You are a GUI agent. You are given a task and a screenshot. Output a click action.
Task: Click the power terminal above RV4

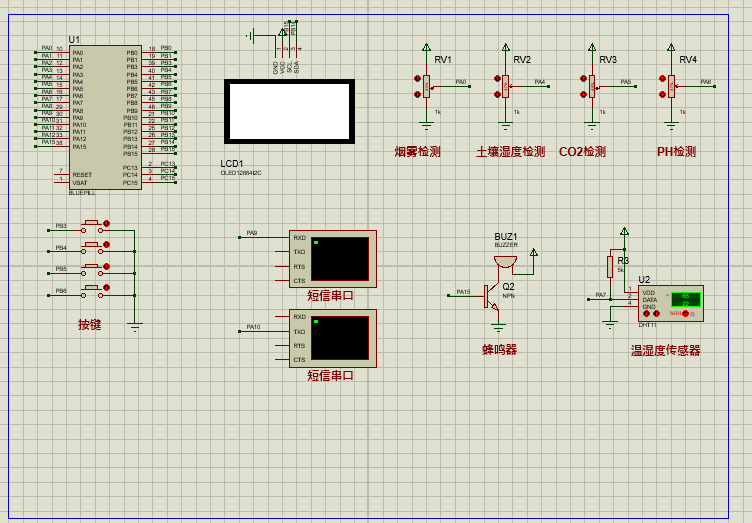click(x=671, y=47)
